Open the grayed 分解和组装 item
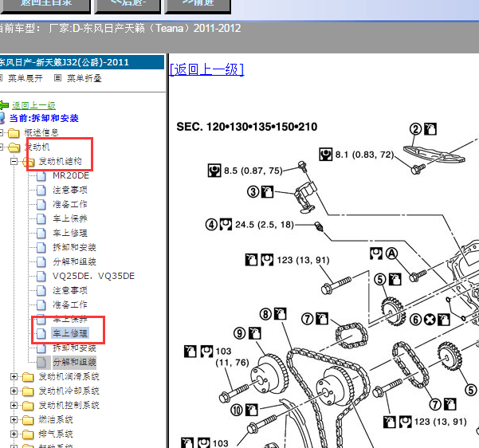The height and width of the screenshot is (448, 479). pos(75,362)
